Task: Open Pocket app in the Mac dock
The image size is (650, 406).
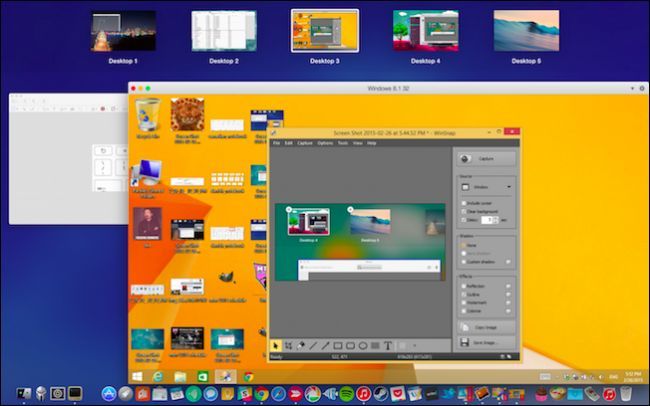Action: pos(397,394)
